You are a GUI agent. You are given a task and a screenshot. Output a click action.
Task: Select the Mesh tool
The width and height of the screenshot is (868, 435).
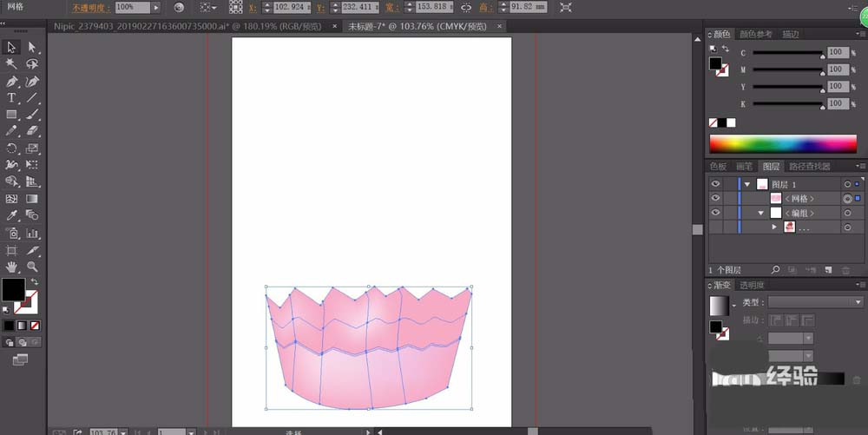(11, 199)
